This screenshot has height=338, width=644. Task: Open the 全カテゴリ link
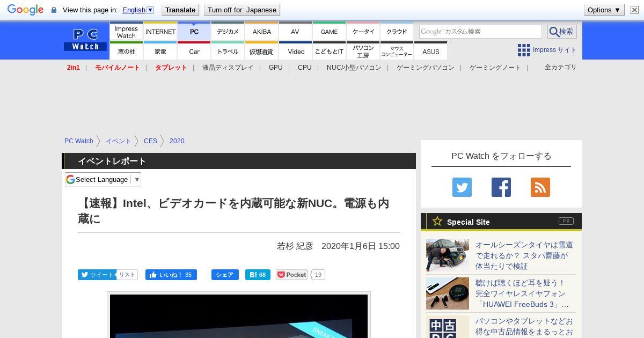(x=561, y=67)
